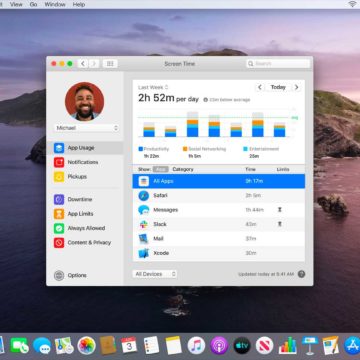Open FaceTime from the Dock
Image resolution: width=360 pixels, height=360 pixels.
coord(20,345)
